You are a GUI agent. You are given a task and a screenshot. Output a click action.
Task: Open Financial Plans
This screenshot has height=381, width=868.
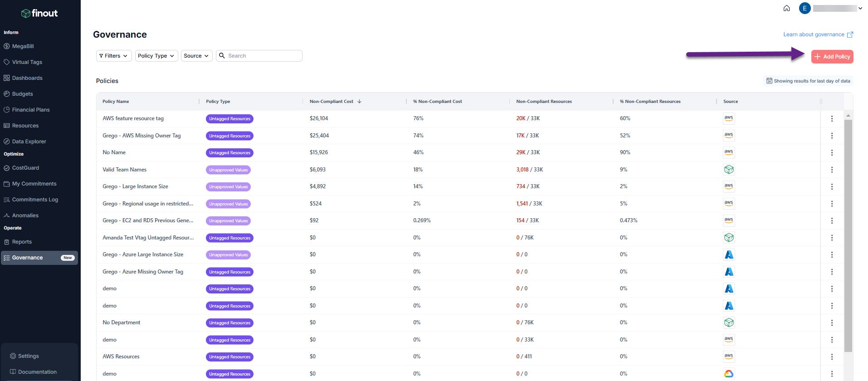tap(31, 110)
